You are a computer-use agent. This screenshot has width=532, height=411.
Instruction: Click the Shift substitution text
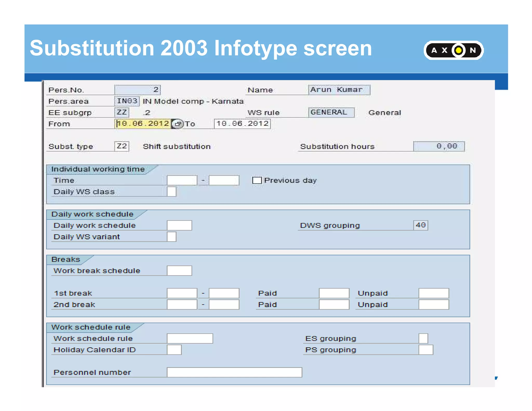[177, 147]
